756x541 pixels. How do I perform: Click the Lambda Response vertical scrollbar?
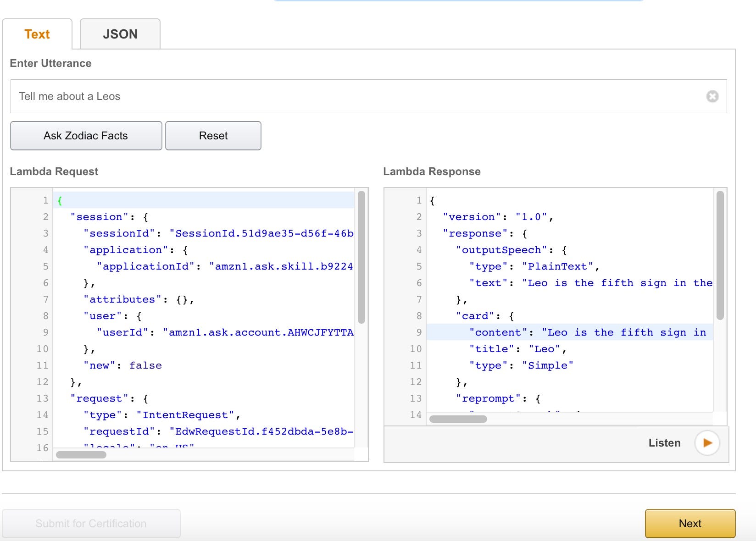[x=720, y=255]
